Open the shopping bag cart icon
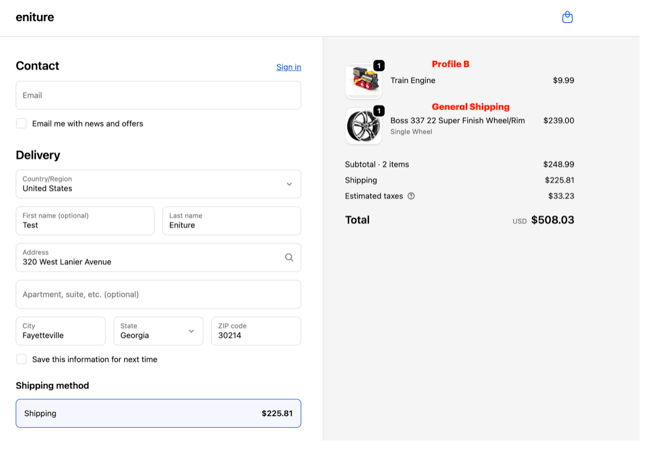The width and height of the screenshot is (650, 452). [567, 17]
